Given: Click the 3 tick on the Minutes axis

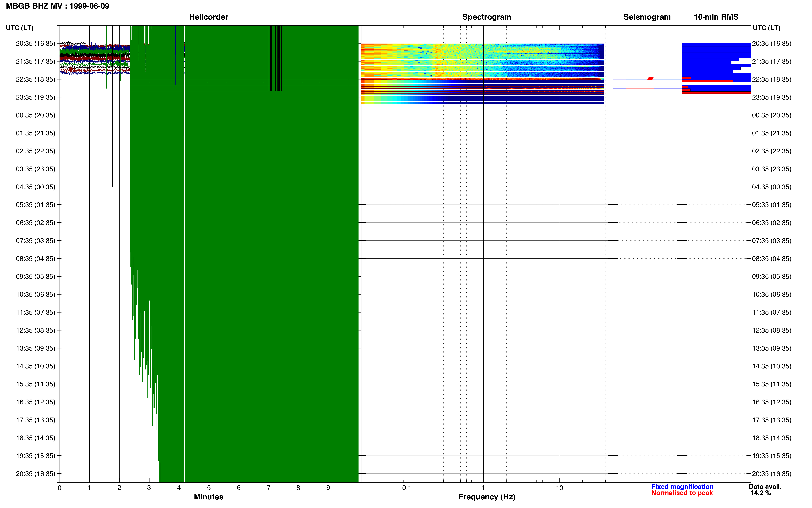Looking at the screenshot, I should coord(149,487).
